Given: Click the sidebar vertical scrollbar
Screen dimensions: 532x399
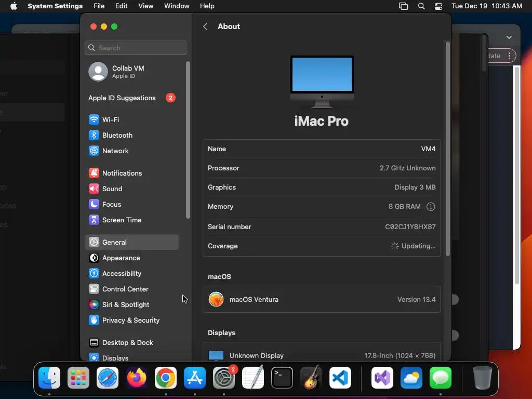Looking at the screenshot, I should click(x=188, y=140).
